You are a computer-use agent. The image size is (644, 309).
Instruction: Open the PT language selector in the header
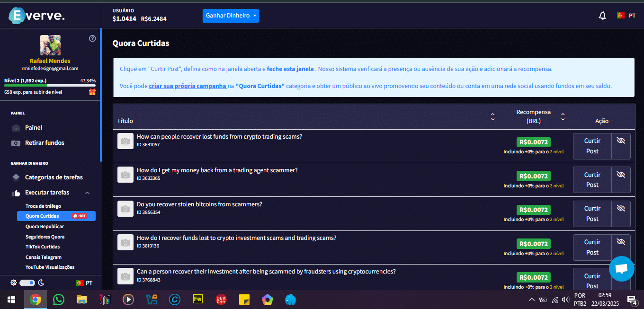tap(626, 16)
